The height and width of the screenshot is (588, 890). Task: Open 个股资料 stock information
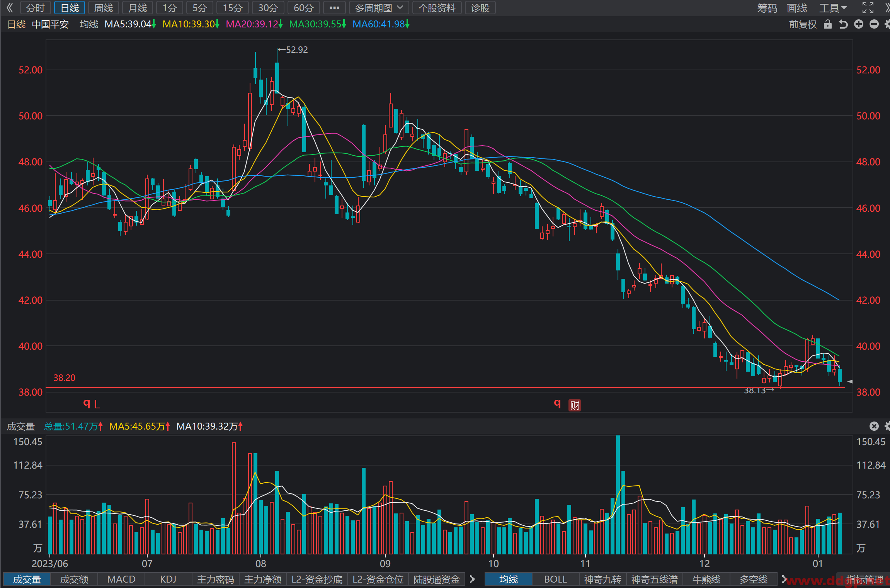pos(437,8)
